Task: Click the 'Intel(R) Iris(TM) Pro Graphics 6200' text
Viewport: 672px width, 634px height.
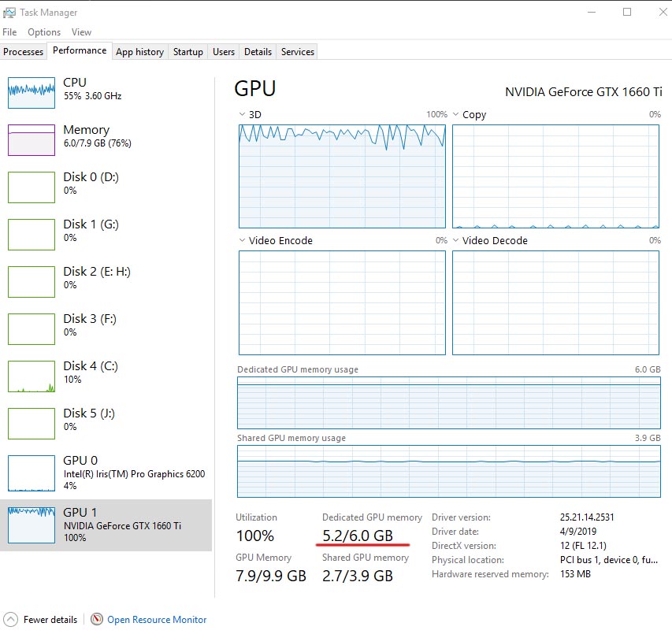Action: click(x=134, y=474)
